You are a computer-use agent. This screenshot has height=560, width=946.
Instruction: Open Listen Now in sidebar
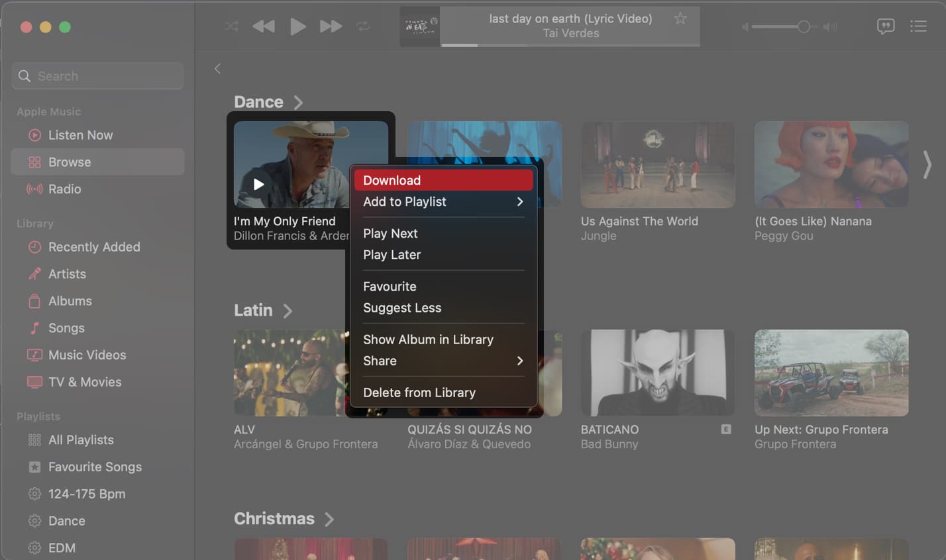97,135
